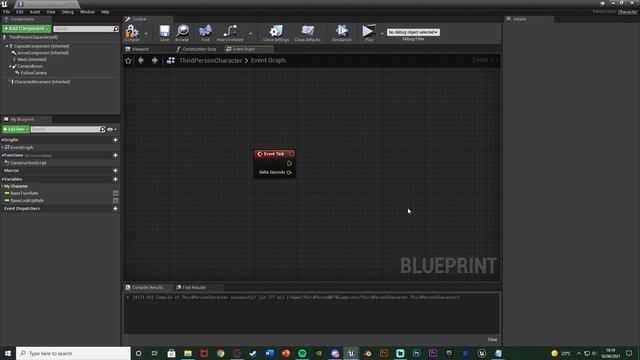Screen dimensions: 640x360
Task: Click the Character parent class link
Action: 627,12
